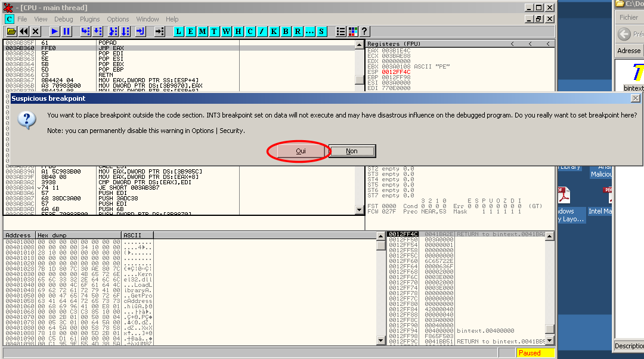Open the Options menu

[118, 19]
